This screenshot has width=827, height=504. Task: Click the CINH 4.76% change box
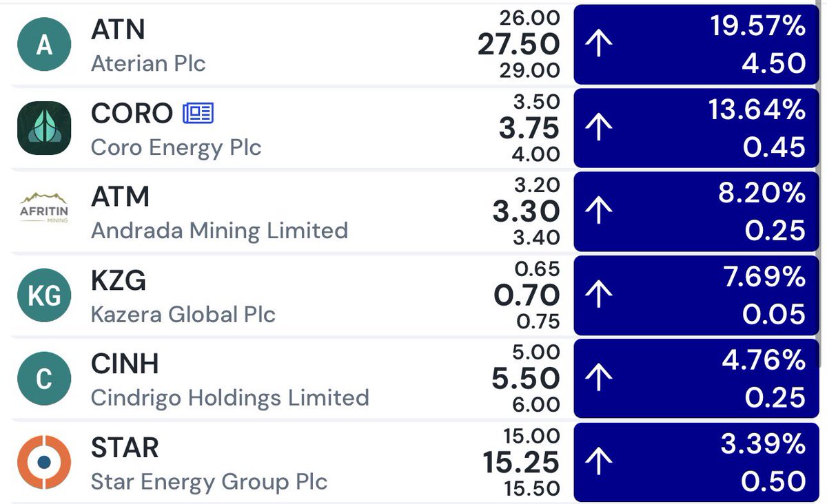(x=699, y=379)
